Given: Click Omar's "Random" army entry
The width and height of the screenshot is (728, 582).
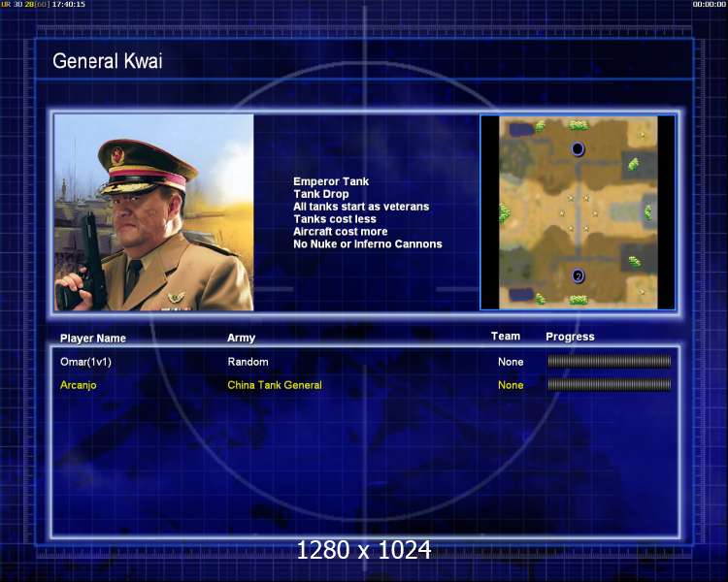Looking at the screenshot, I should 248,362.
